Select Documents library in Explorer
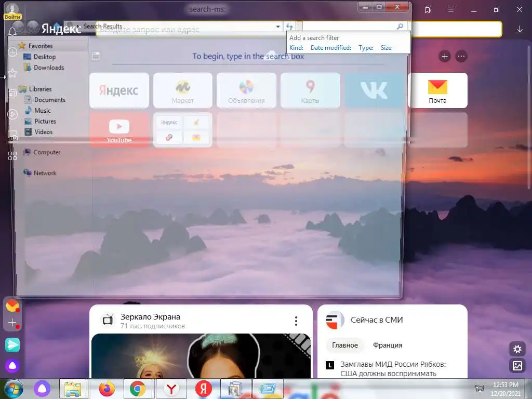Viewport: 532px width, 399px height. [49, 100]
